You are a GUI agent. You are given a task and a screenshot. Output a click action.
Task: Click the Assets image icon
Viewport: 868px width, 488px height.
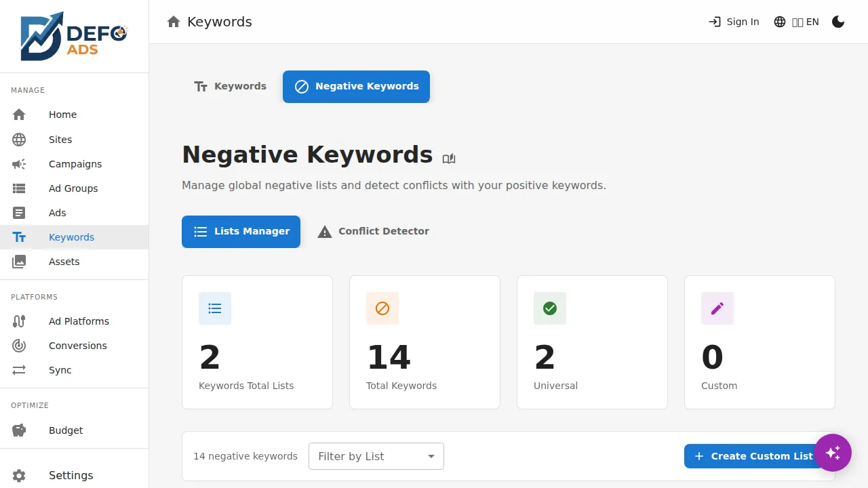point(19,262)
